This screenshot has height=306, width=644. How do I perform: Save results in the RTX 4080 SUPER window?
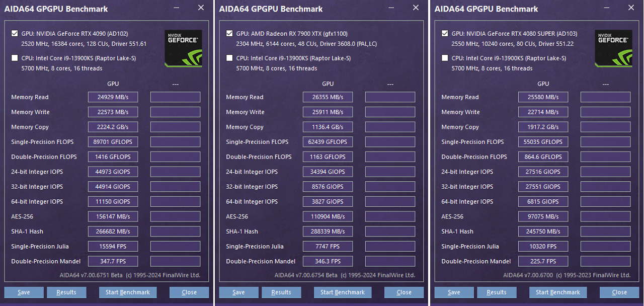pyautogui.click(x=453, y=292)
